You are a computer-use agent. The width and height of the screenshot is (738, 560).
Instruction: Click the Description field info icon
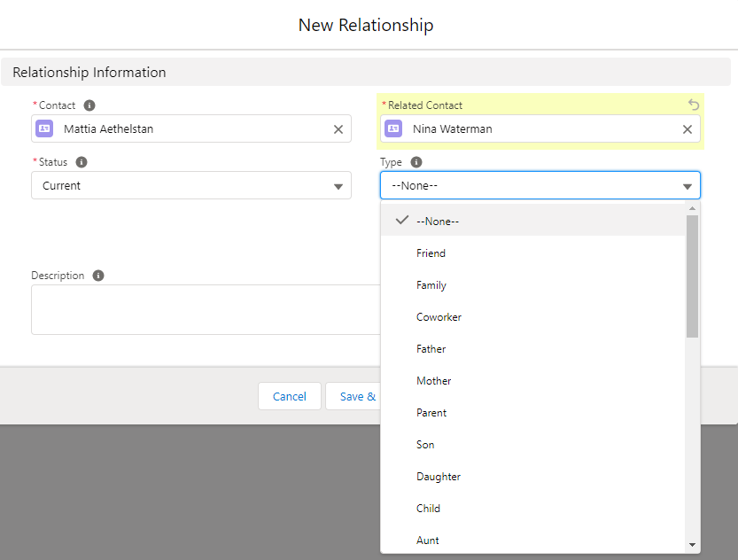pyautogui.click(x=97, y=276)
